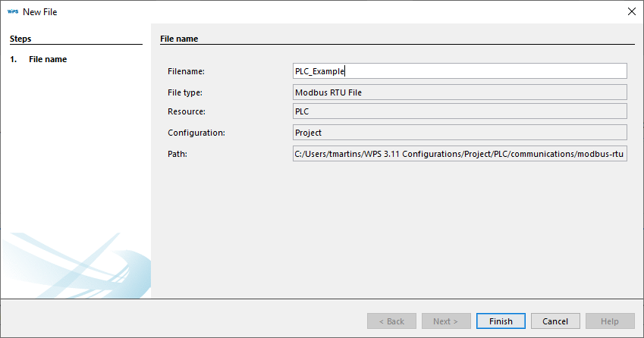The height and width of the screenshot is (338, 644).
Task: Click the Resource field showing PLC
Action: click(460, 111)
